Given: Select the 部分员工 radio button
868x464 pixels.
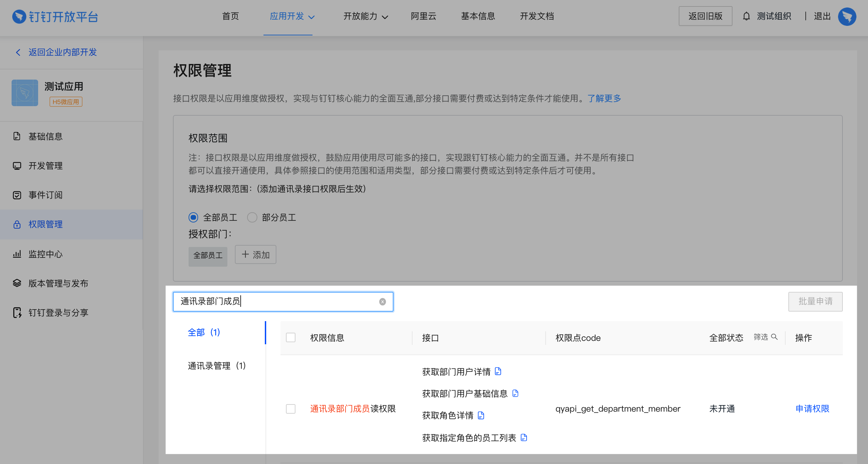Looking at the screenshot, I should coord(252,217).
